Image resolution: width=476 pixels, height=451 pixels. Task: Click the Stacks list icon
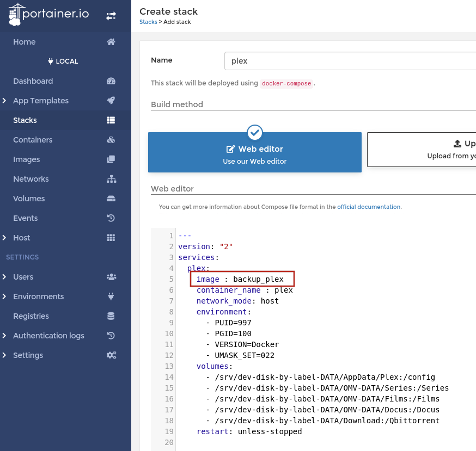(111, 120)
